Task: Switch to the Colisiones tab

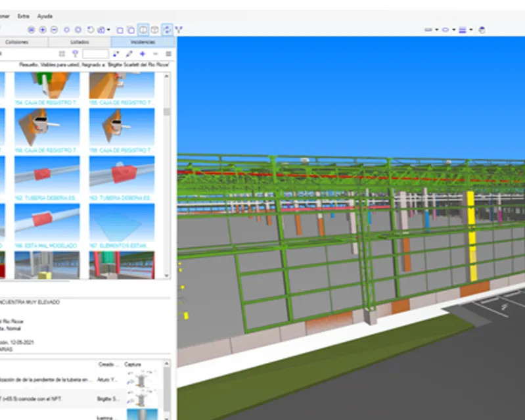Action: coord(16,41)
